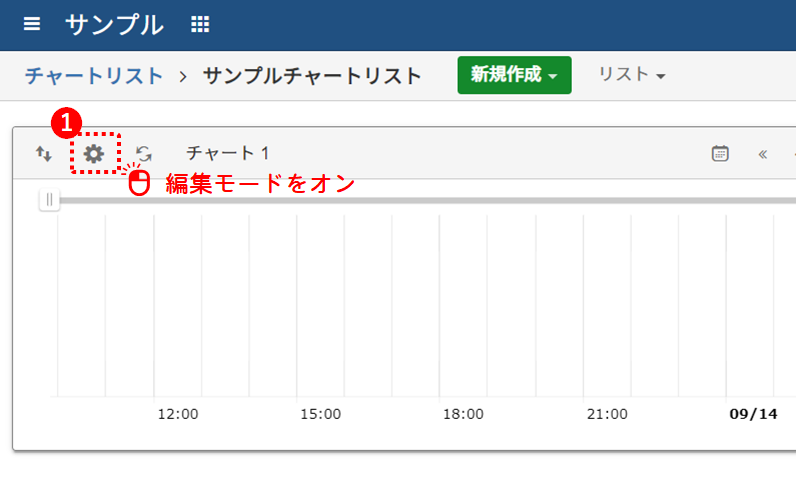This screenshot has height=484, width=796.
Task: Click the 12:00 axis label
Action: [178, 414]
